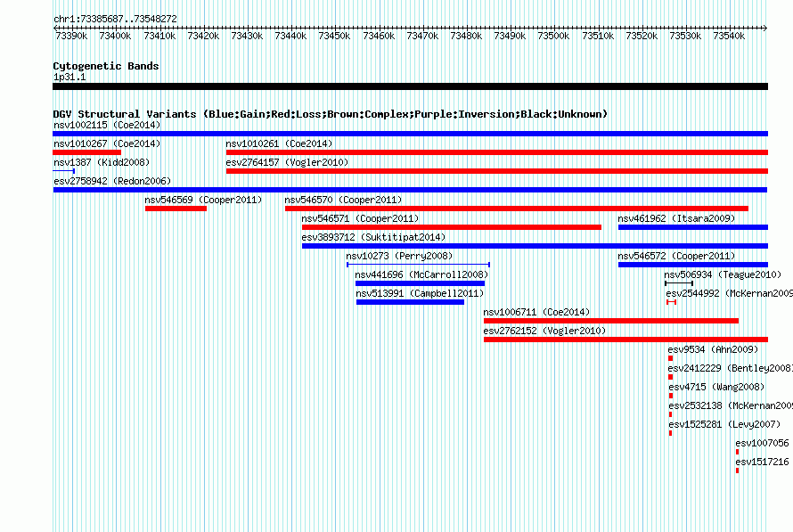Click the esv1525281 (Levy2007) label
The width and height of the screenshot is (793, 532).
[x=724, y=424]
